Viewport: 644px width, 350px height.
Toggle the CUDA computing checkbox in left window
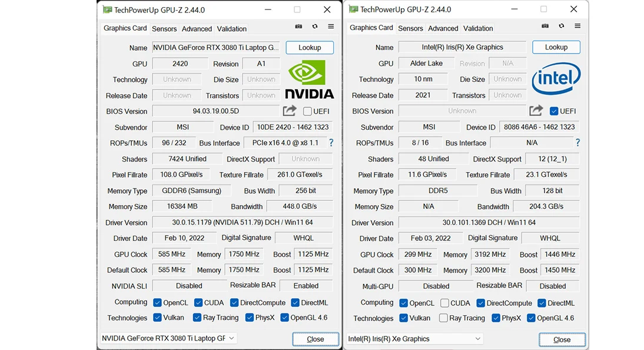[x=197, y=302]
